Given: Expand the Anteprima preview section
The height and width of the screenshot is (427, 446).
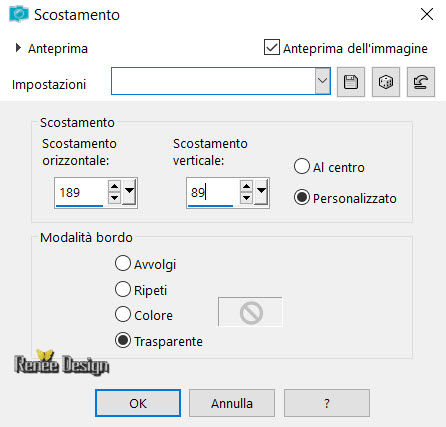Looking at the screenshot, I should pos(18,48).
